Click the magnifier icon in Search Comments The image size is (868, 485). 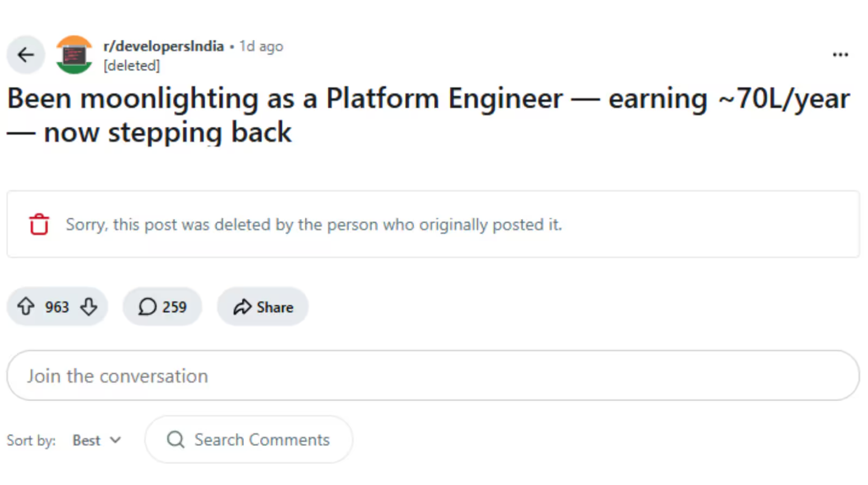pos(176,440)
